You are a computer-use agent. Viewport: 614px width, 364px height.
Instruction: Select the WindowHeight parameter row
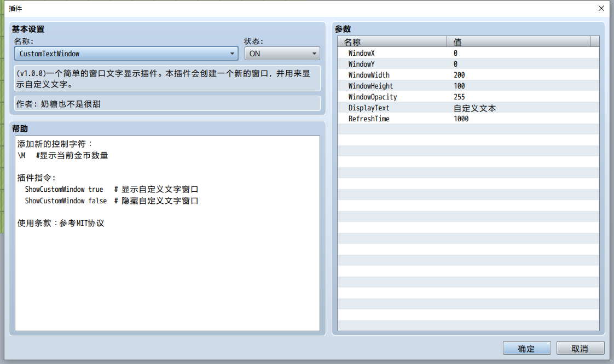tap(468, 86)
